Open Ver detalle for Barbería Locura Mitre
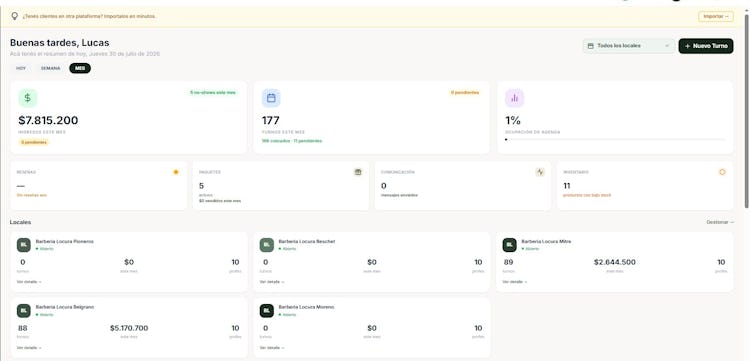This screenshot has width=750, height=361. pos(515,282)
